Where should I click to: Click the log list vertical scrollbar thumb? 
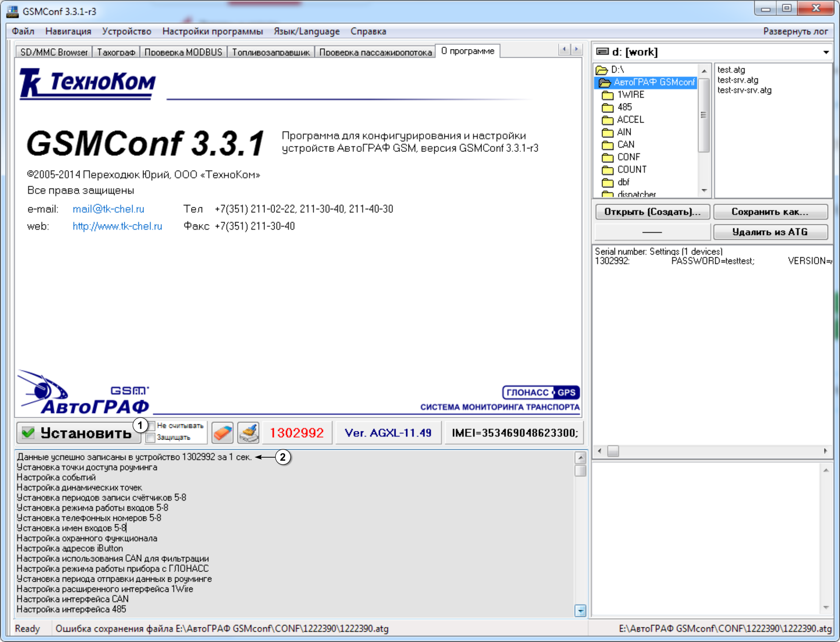(580, 470)
